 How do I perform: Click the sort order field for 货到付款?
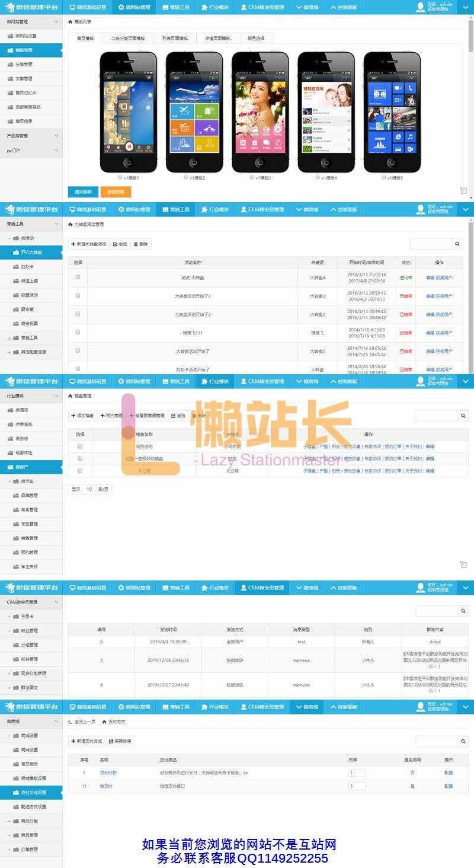click(x=357, y=773)
